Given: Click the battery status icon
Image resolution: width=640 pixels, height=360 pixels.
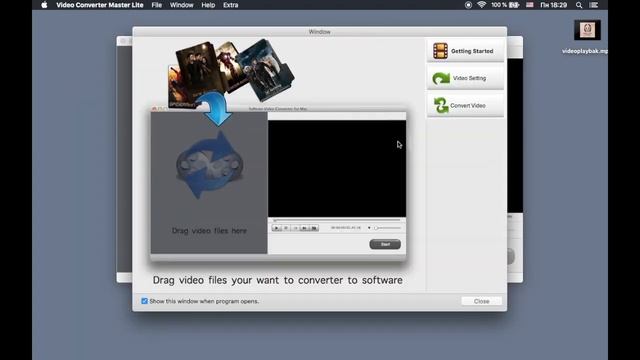Looking at the screenshot, I should click(x=514, y=5).
